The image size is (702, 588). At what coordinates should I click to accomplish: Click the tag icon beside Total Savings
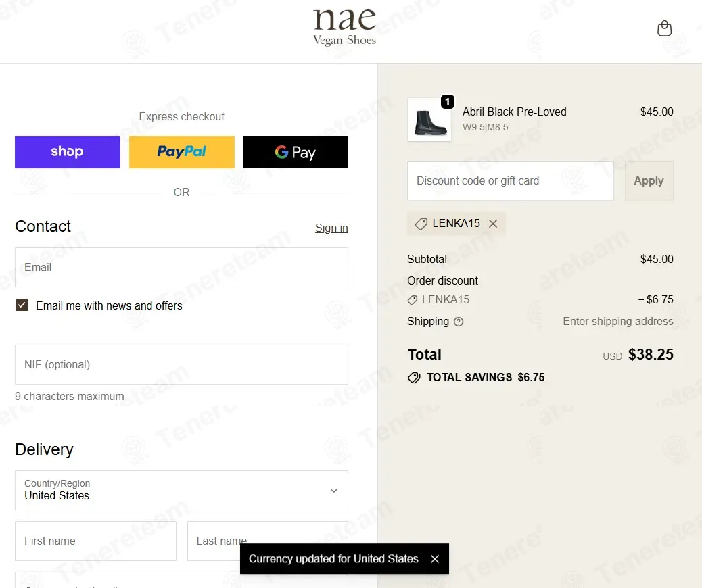(414, 378)
